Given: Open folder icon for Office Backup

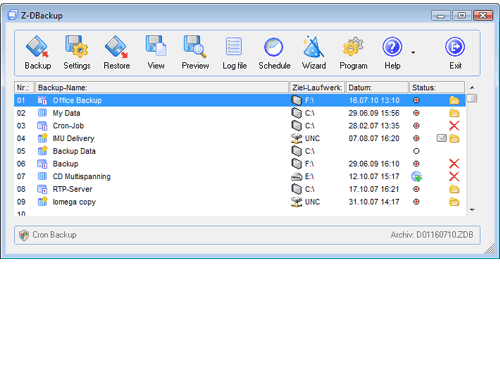Looking at the screenshot, I should 454,100.
